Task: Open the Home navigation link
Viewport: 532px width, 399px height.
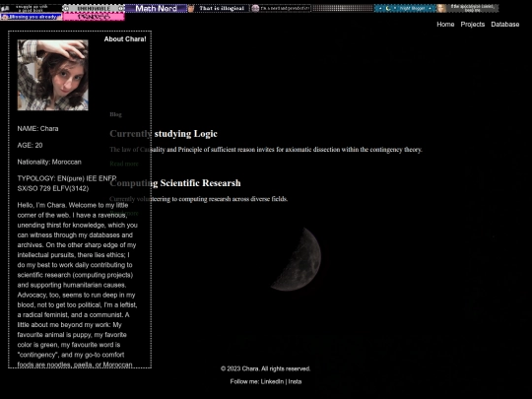Action: [x=445, y=24]
